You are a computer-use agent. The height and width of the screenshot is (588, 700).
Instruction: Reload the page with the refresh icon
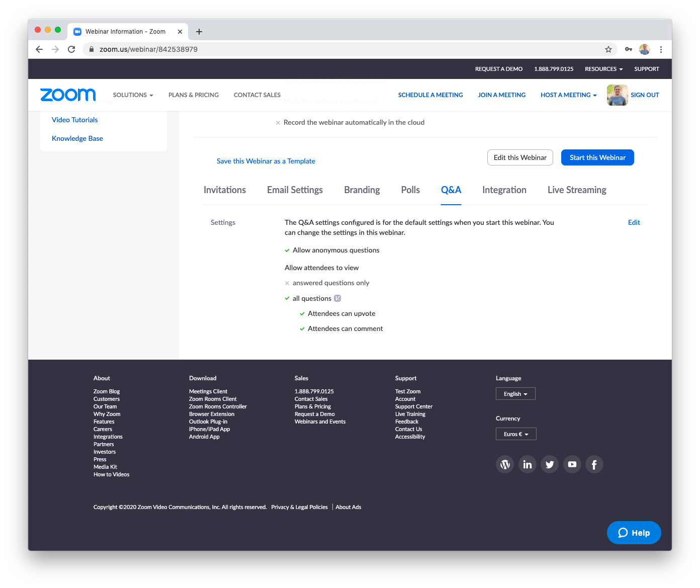pyautogui.click(x=71, y=49)
